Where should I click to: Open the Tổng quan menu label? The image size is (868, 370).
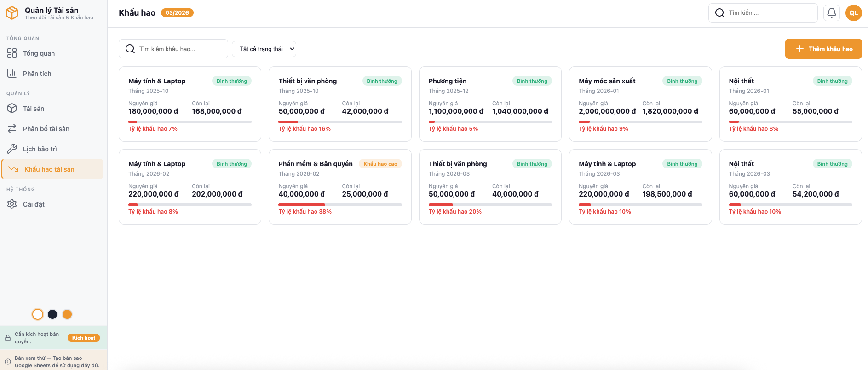[39, 53]
